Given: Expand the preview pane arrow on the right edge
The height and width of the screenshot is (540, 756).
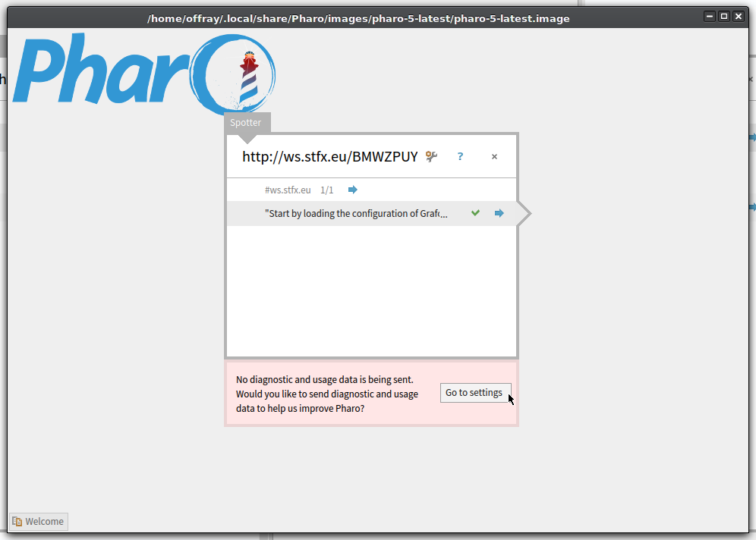Looking at the screenshot, I should [524, 213].
